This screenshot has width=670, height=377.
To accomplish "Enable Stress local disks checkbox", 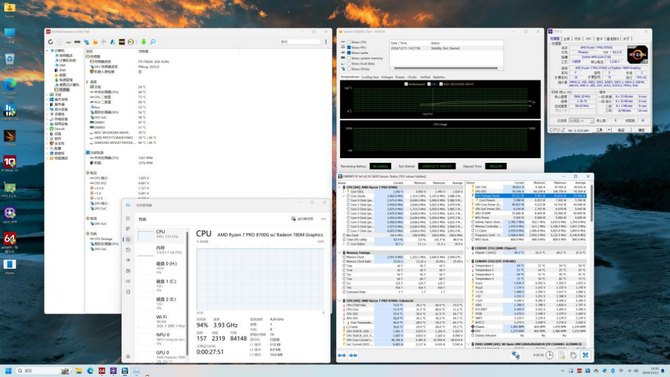I will (349, 64).
